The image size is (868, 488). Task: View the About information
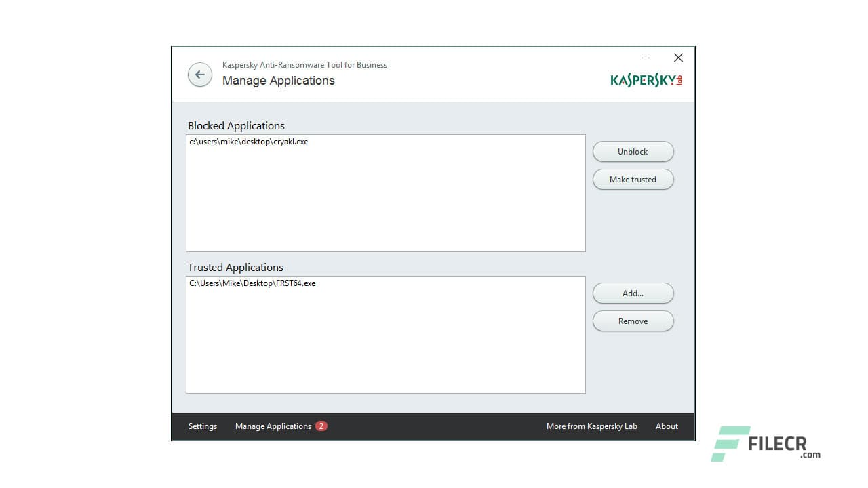click(x=666, y=426)
